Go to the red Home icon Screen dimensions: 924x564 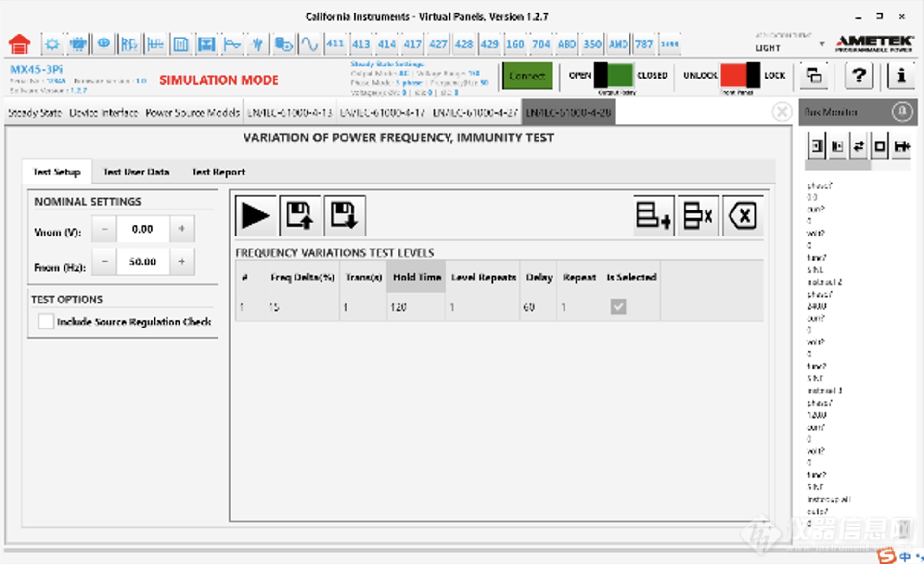pyautogui.click(x=20, y=44)
